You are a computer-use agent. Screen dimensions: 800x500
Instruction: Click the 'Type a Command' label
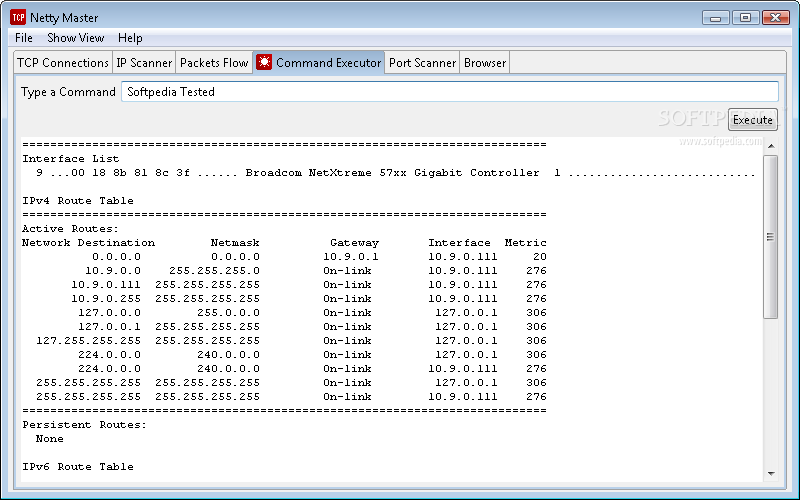click(x=68, y=92)
